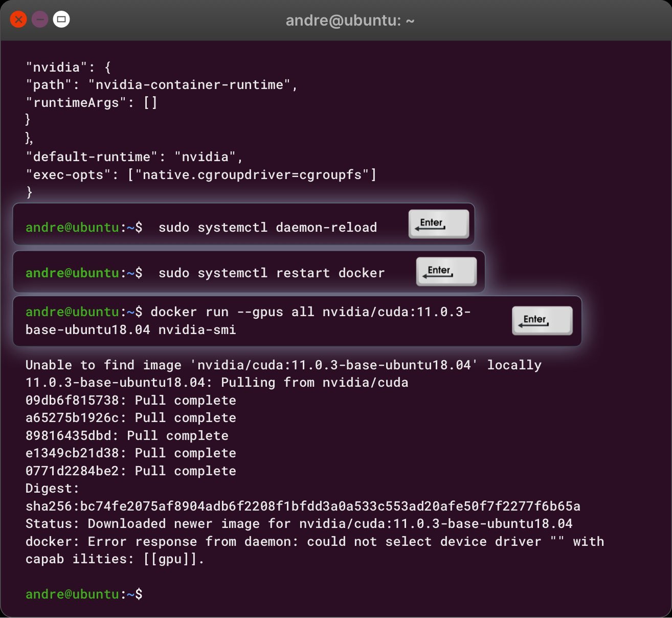The image size is (672, 618).
Task: Click the 'sudo systemctl daemon-reload' command text
Action: pos(267,227)
